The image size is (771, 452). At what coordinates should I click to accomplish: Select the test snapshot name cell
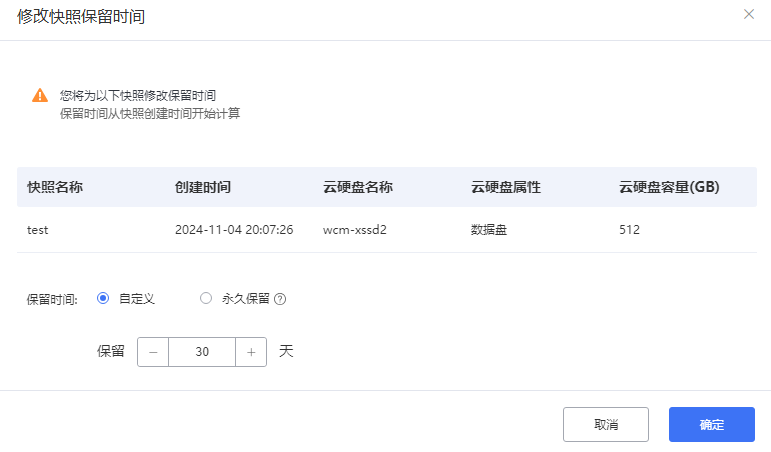pos(37,230)
